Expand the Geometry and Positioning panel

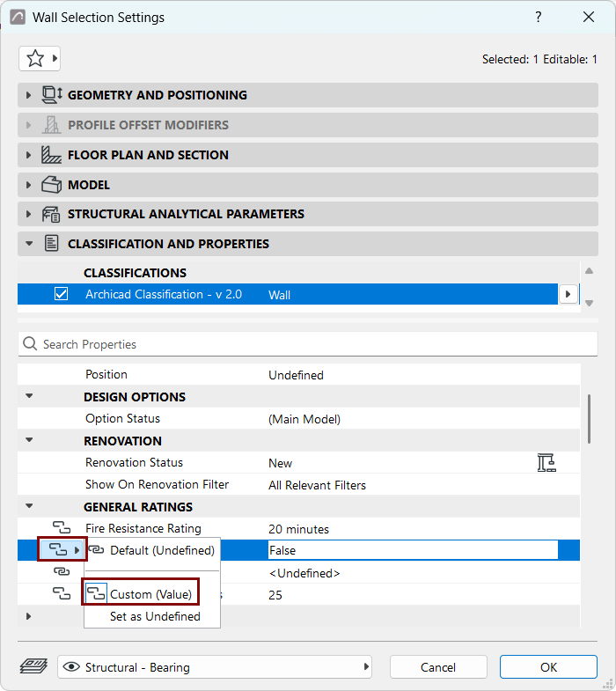click(29, 95)
